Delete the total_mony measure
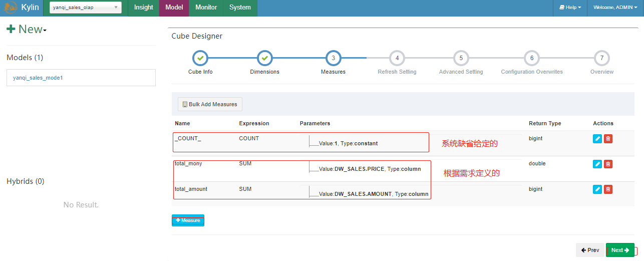The image size is (644, 261). tap(608, 164)
